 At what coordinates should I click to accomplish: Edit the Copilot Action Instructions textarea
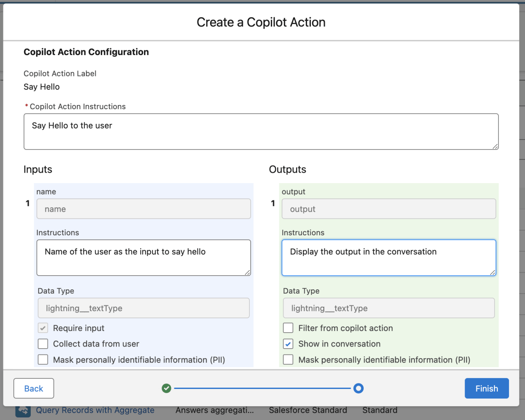pyautogui.click(x=261, y=131)
